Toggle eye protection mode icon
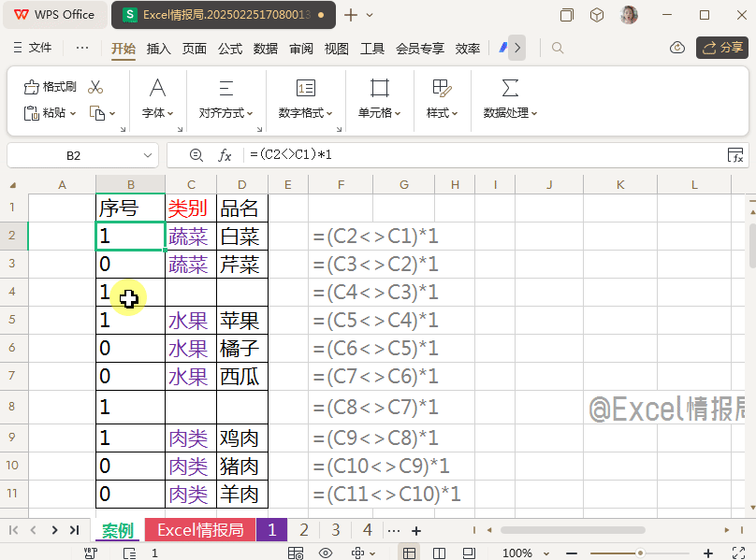Image resolution: width=756 pixels, height=560 pixels. [x=326, y=553]
